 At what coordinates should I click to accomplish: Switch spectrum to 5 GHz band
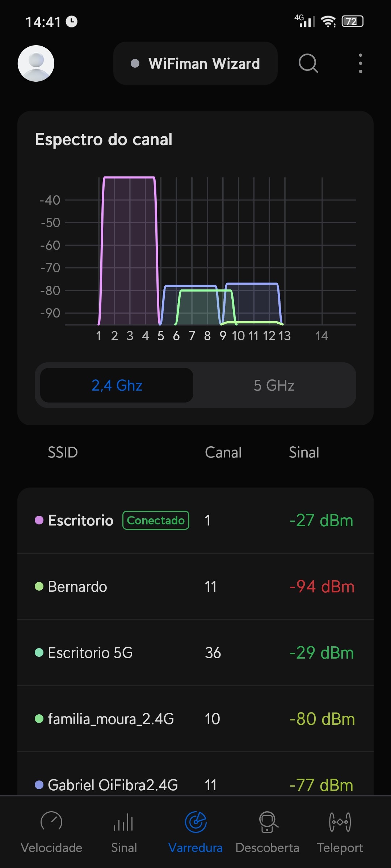pyautogui.click(x=274, y=386)
